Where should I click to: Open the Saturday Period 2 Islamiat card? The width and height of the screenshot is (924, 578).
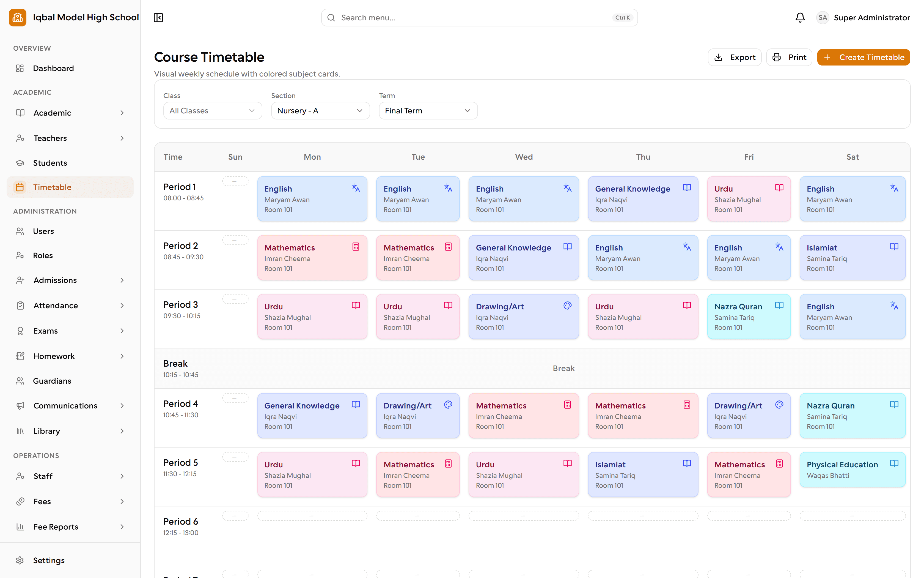click(852, 257)
